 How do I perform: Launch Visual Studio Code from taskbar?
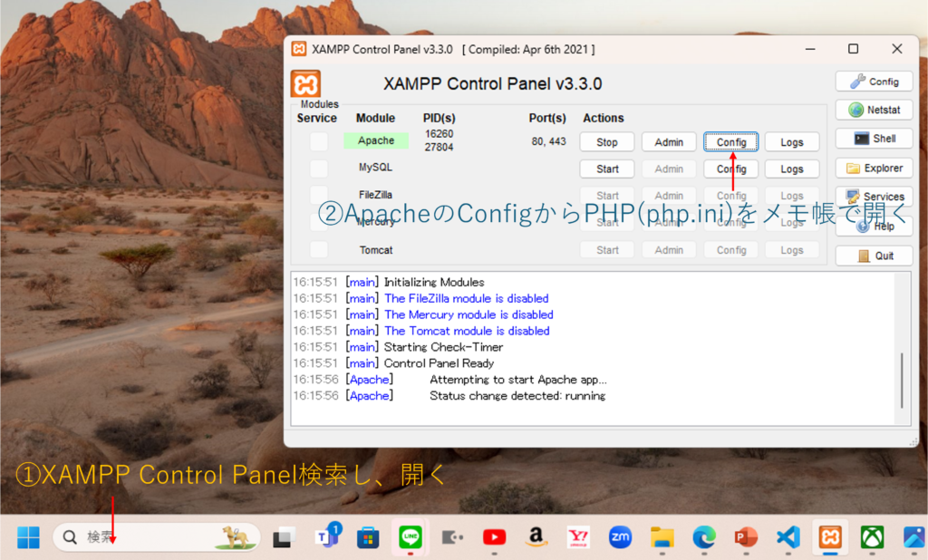(x=788, y=537)
